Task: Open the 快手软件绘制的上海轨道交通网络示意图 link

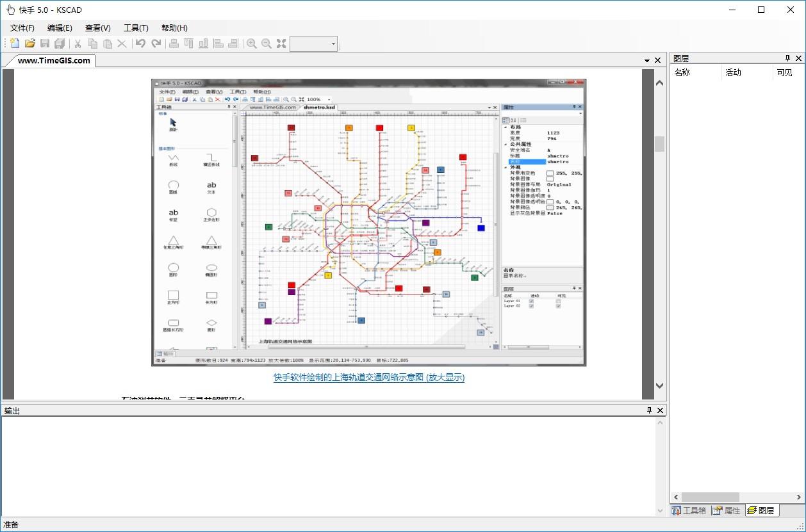Action: tap(369, 377)
